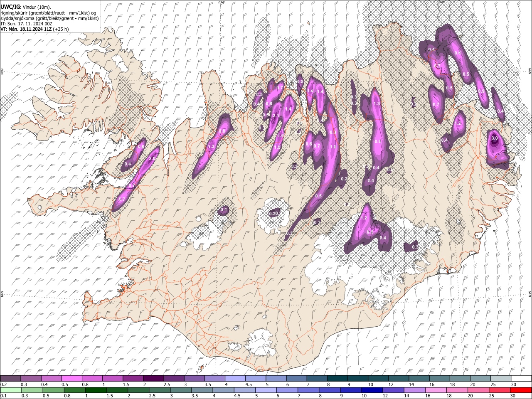
Task: Select the deep navy blue 10 swatch in the bottom legend row
Action: pos(372,390)
